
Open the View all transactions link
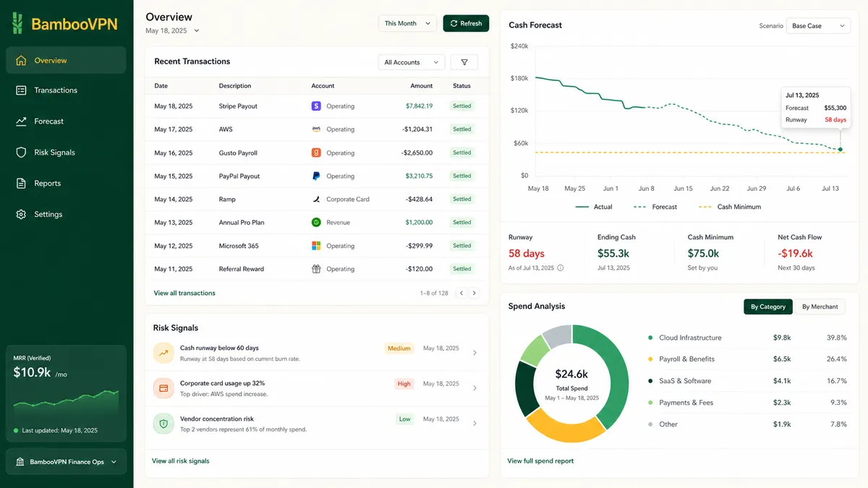coord(184,293)
